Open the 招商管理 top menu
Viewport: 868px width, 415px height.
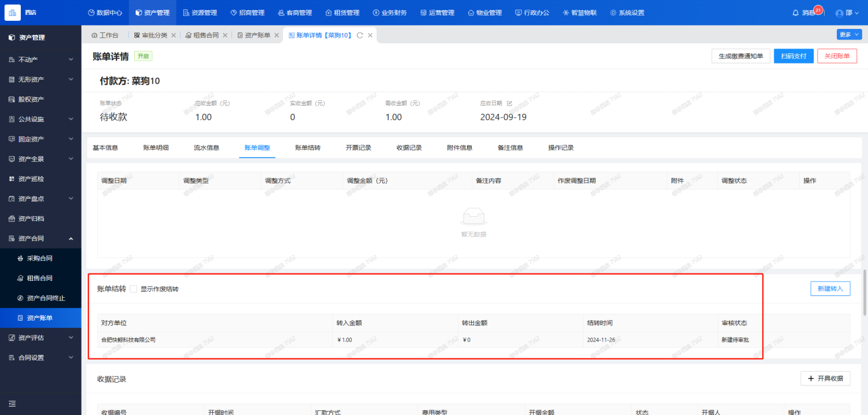click(x=247, y=13)
